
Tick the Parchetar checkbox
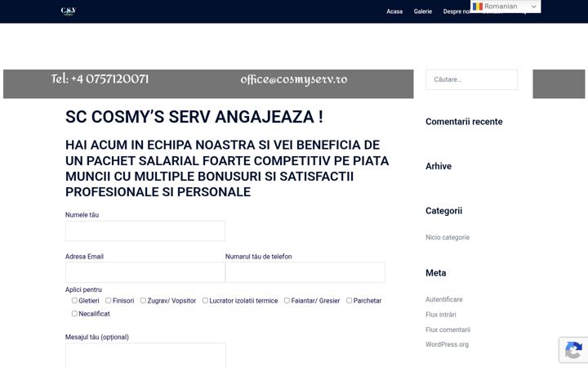(350, 300)
